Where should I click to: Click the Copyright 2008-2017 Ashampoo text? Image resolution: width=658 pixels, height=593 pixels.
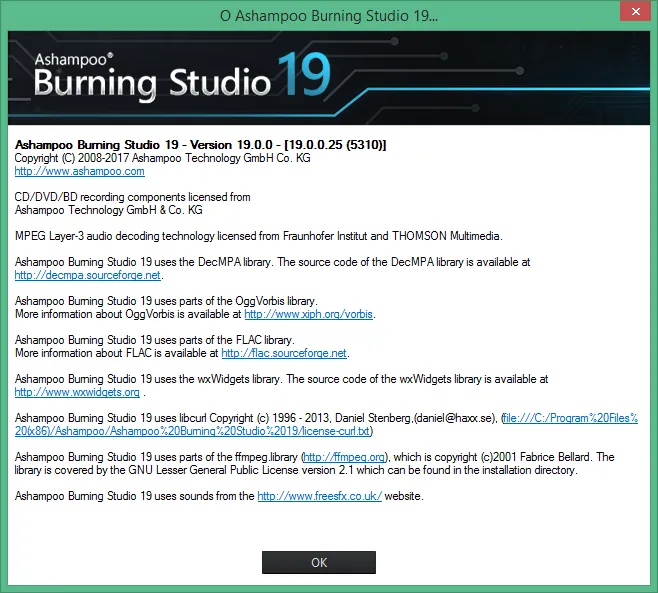162,158
